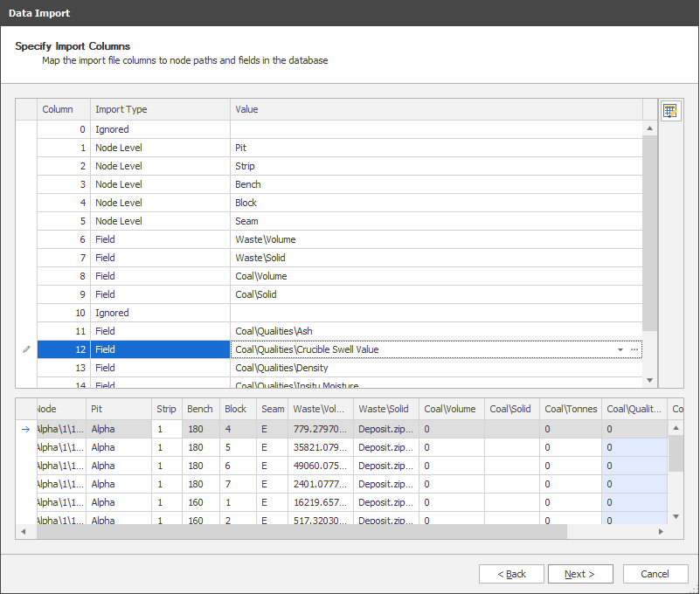Click the Coal\Tonnes preview column header

pyautogui.click(x=569, y=409)
